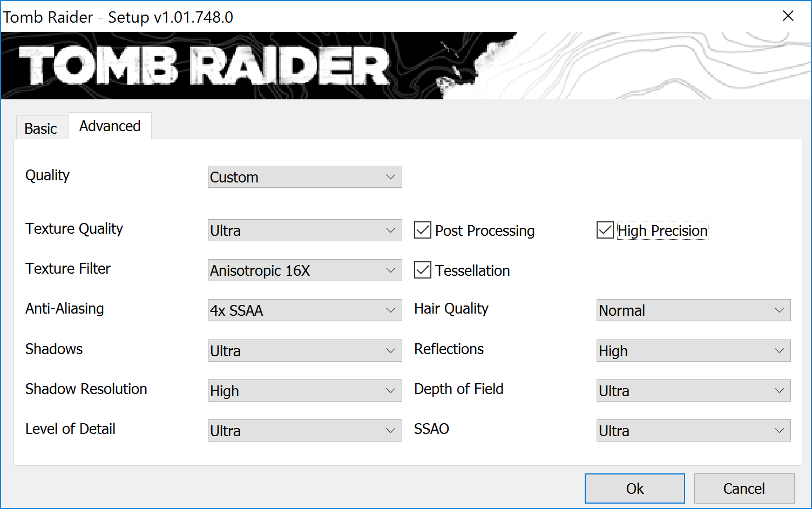812x509 pixels.
Task: Open the Quality preset dropdown
Action: click(304, 177)
